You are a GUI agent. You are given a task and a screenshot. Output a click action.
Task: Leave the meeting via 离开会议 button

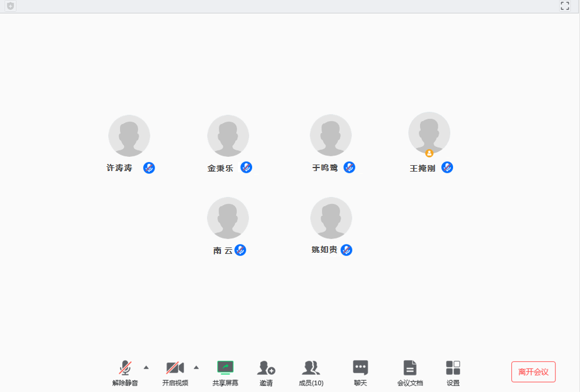533,372
